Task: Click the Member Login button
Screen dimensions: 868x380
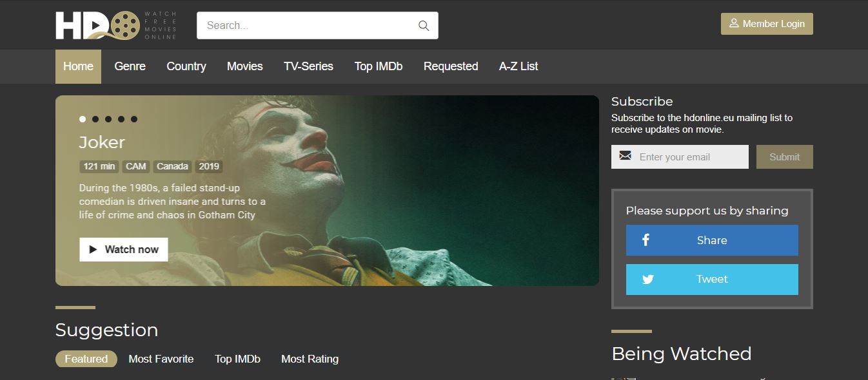Action: point(767,24)
